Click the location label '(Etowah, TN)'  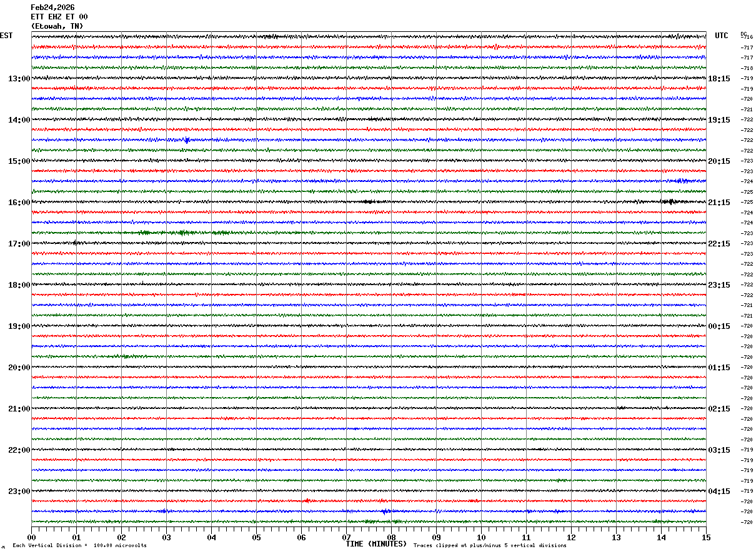pos(57,26)
